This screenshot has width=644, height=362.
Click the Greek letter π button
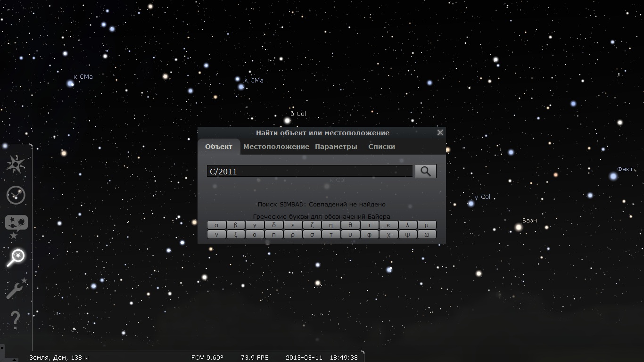tap(273, 234)
